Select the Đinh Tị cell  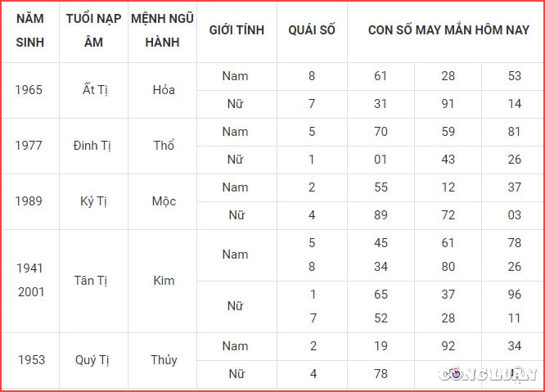pyautogui.click(x=92, y=146)
